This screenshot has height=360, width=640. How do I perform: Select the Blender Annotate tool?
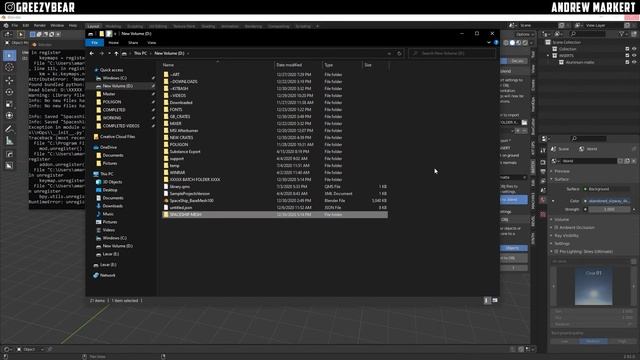(9, 129)
